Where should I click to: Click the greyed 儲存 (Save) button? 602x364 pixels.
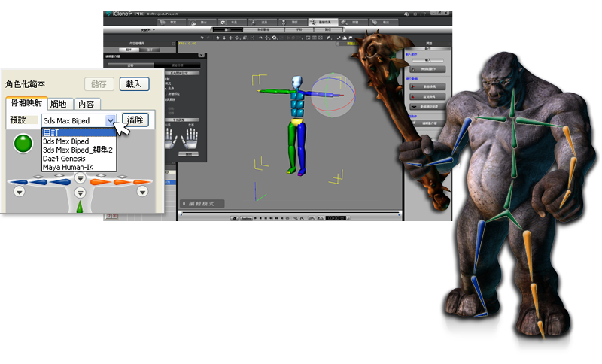pos(98,84)
